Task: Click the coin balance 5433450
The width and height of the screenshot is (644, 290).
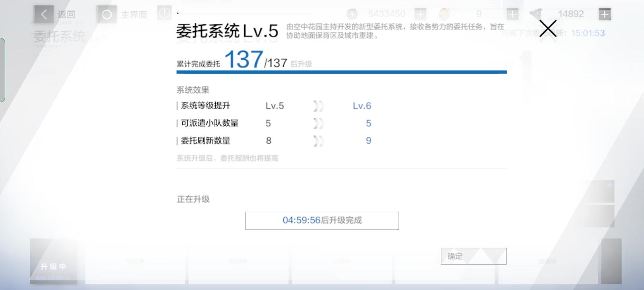Action: pos(386,14)
